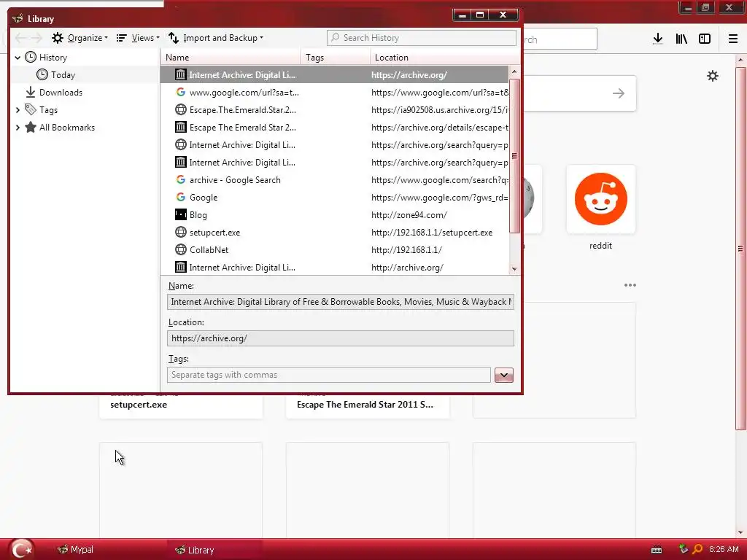The width and height of the screenshot is (747, 560).
Task: Click the Name field in details pane
Action: pos(341,302)
